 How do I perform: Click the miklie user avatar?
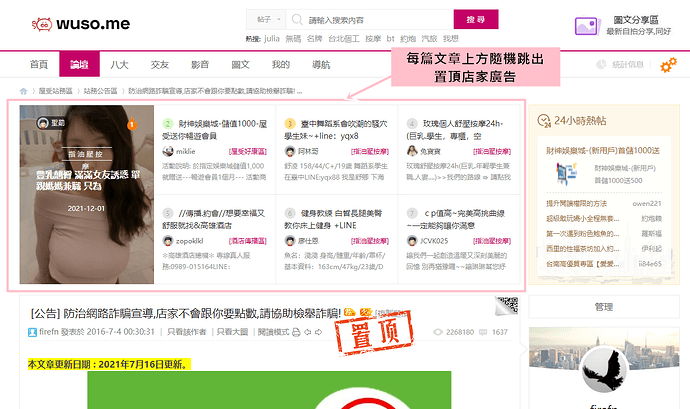[x=168, y=151]
